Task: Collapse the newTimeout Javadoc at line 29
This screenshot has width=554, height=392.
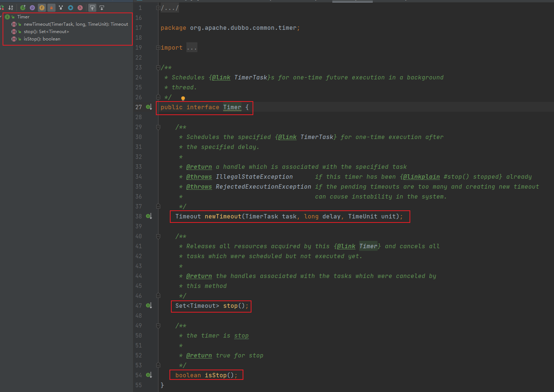Action: coord(158,127)
